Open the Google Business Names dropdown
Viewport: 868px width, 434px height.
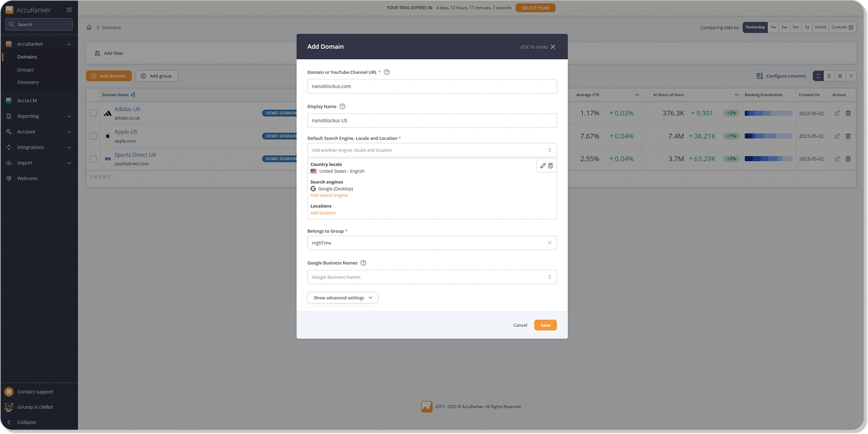pos(432,277)
